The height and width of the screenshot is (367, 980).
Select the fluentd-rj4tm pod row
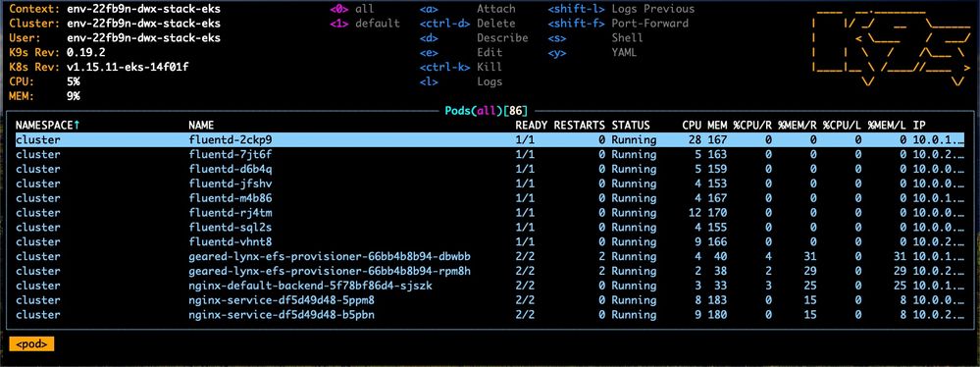click(x=490, y=213)
